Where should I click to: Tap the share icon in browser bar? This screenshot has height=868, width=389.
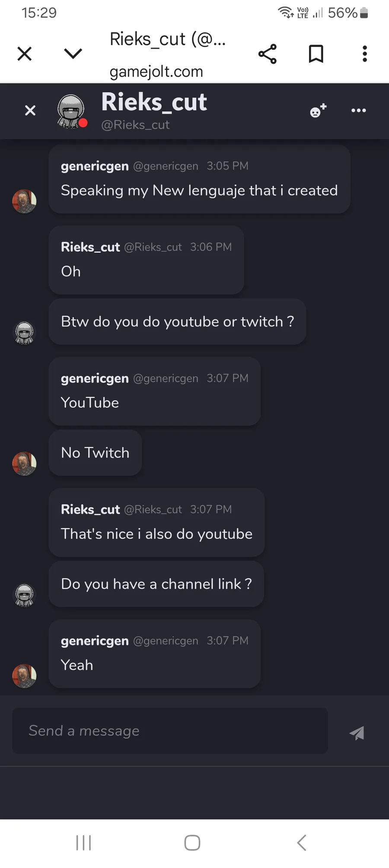point(268,54)
